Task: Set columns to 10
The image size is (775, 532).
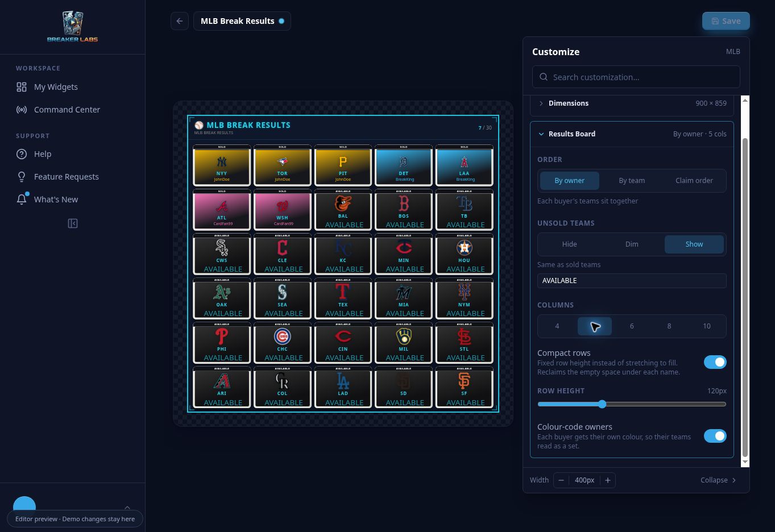Action: pyautogui.click(x=707, y=326)
